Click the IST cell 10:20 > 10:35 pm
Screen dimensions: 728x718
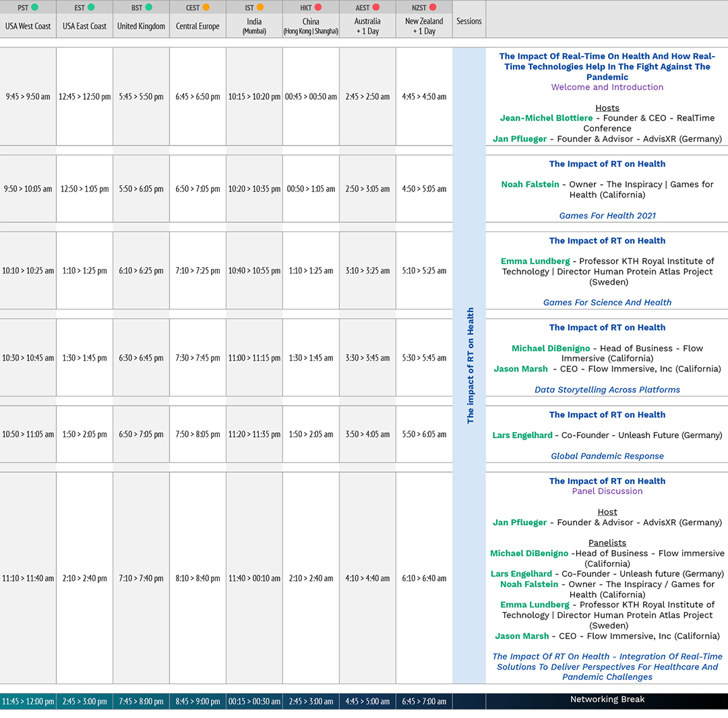tap(254, 189)
